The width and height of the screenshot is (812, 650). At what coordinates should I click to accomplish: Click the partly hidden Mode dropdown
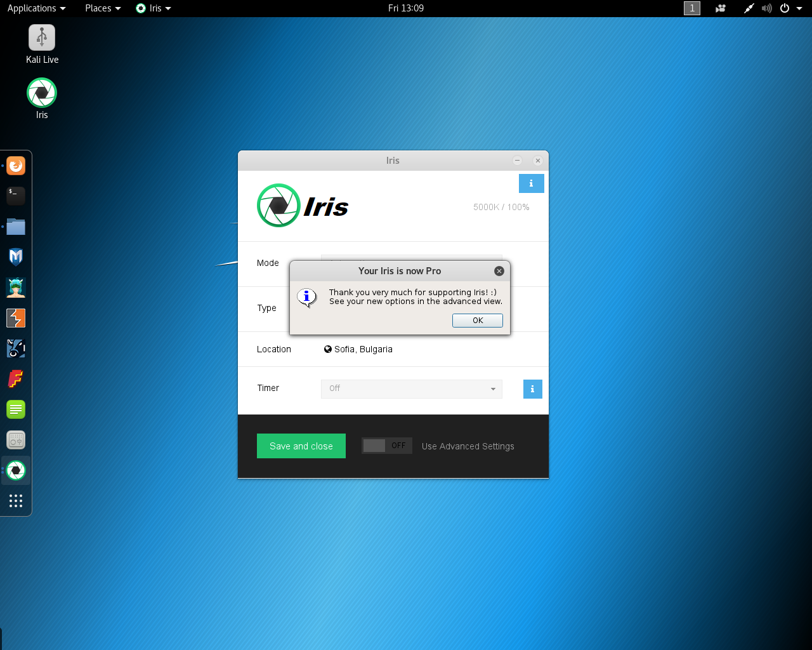pos(412,258)
